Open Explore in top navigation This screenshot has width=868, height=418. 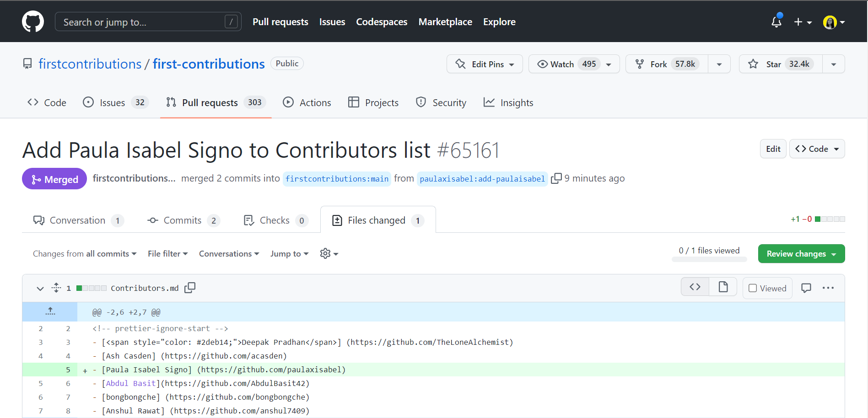pyautogui.click(x=499, y=21)
